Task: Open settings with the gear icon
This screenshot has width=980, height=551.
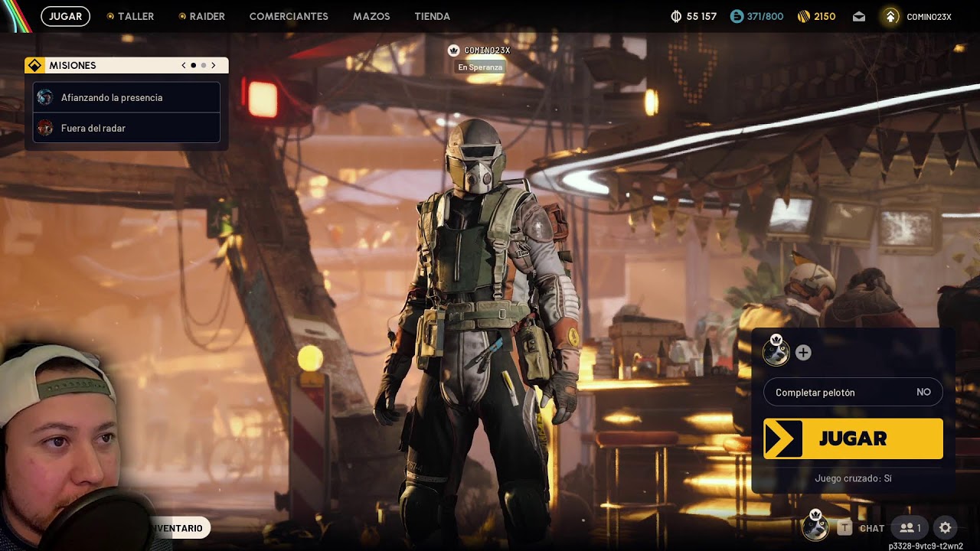Action: (946, 528)
